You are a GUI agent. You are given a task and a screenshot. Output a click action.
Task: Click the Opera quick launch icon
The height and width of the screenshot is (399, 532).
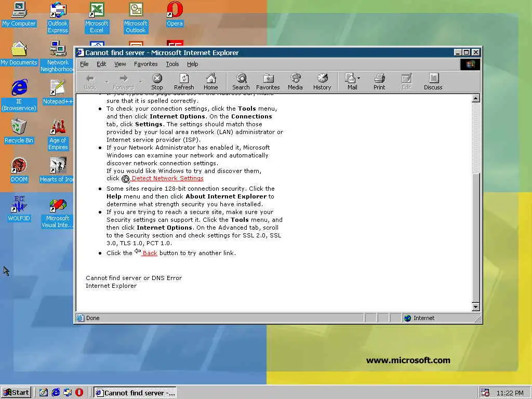(x=79, y=393)
